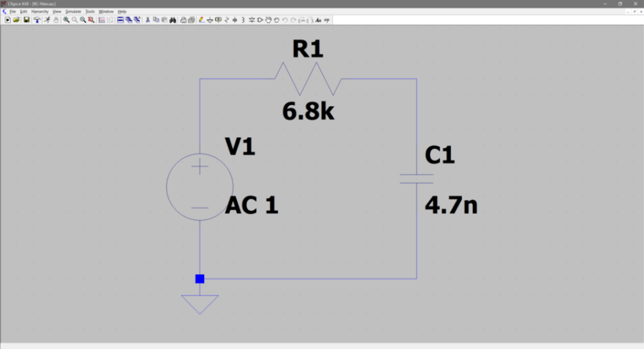Click the 4.7n capacitor value text

click(x=451, y=205)
